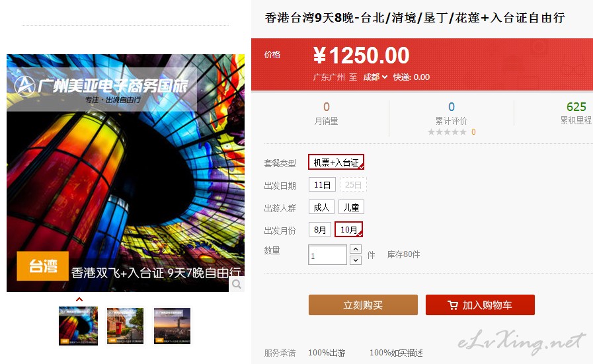Choose the 11日 departure date
The height and width of the screenshot is (364, 593).
(322, 185)
